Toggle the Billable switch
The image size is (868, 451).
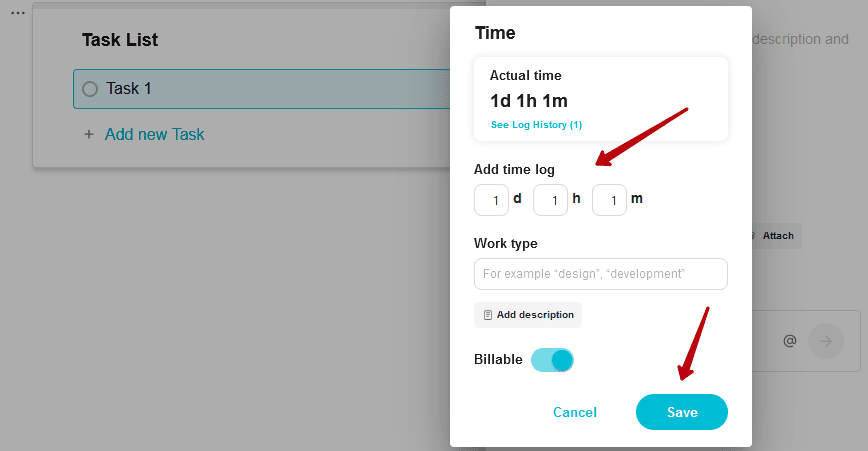pos(552,360)
